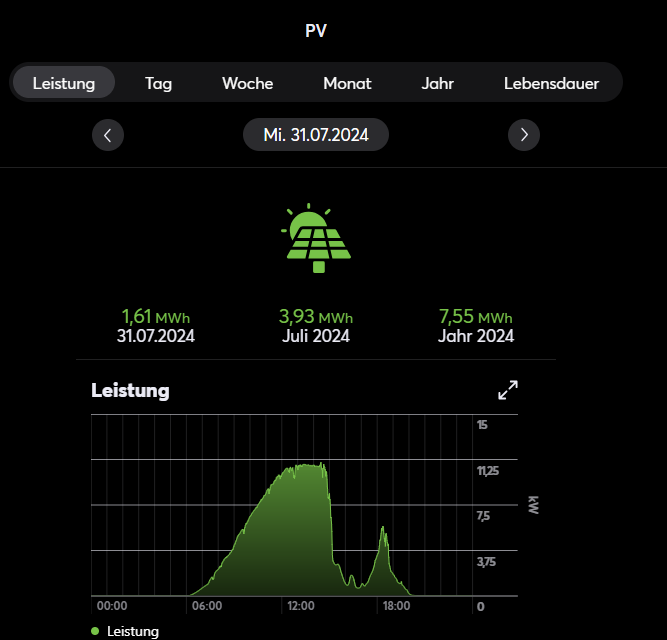This screenshot has width=667, height=640.
Task: Go to next day with right chevron
Action: (x=524, y=135)
